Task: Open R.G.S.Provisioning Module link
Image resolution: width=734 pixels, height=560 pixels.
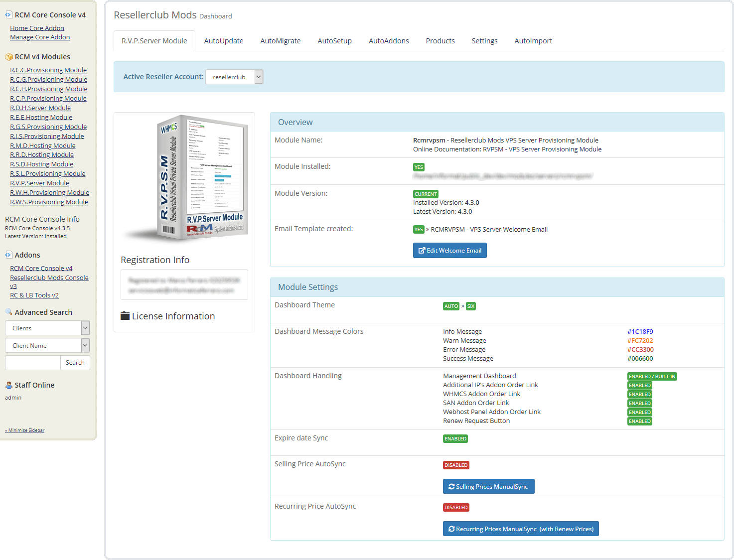Action: 48,127
